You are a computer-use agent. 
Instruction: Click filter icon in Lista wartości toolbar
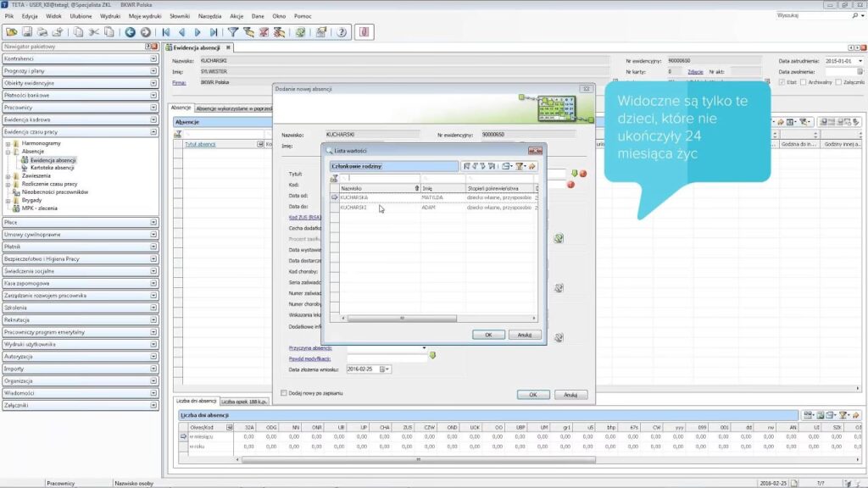pos(519,166)
